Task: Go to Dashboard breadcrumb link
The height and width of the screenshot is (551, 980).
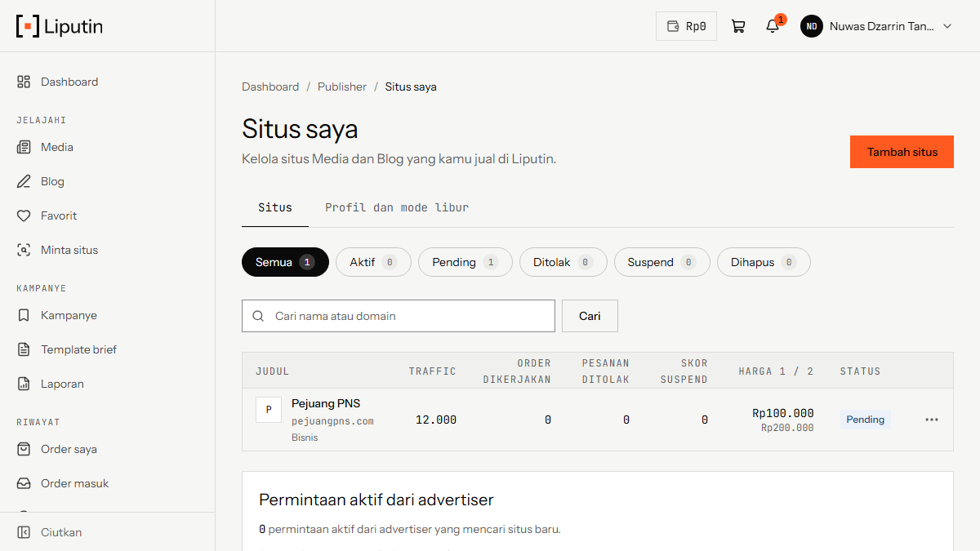Action: coord(270,87)
